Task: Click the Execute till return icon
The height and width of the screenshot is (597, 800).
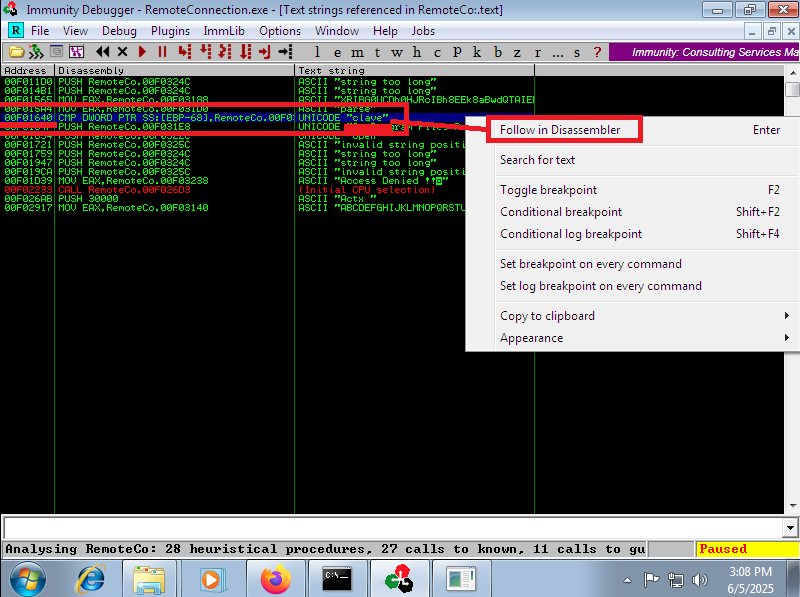Action: 265,52
